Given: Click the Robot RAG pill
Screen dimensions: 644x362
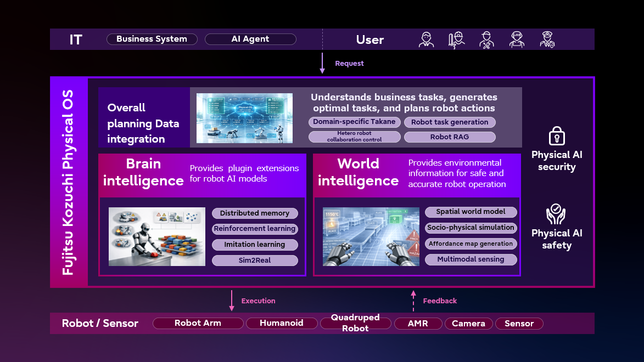Looking at the screenshot, I should (x=450, y=137).
